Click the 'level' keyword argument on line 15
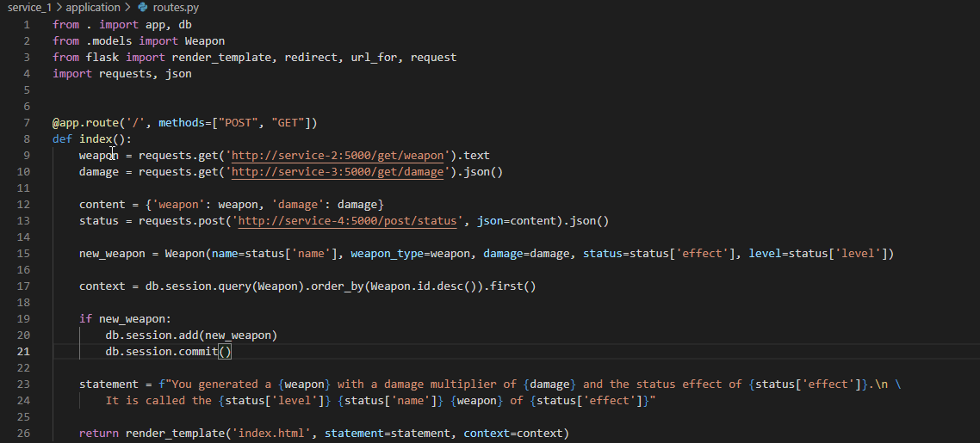The width and height of the screenshot is (980, 443). 765,253
